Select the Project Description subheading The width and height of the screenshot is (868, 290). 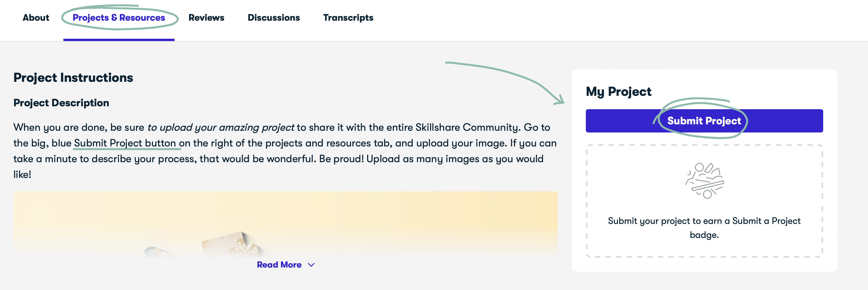pyautogui.click(x=61, y=103)
